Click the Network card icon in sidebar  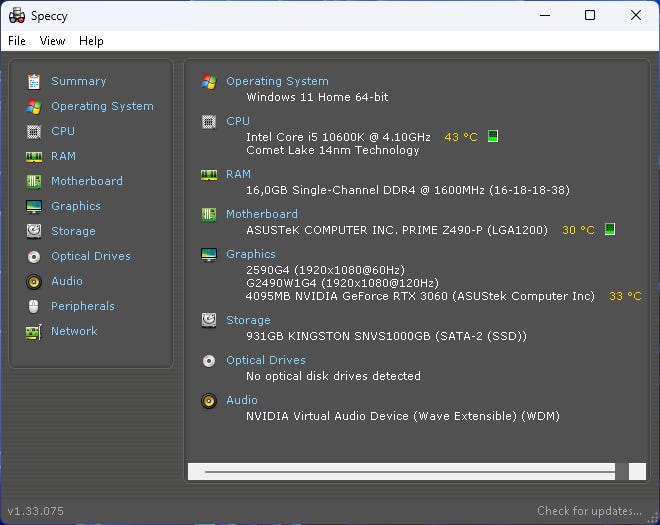(34, 332)
